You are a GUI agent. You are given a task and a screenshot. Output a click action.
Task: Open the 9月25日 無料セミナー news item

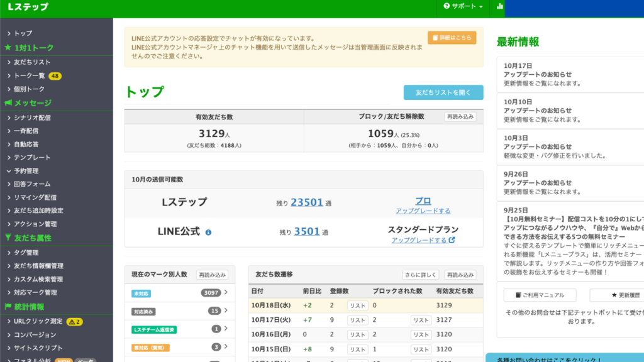(x=570, y=241)
